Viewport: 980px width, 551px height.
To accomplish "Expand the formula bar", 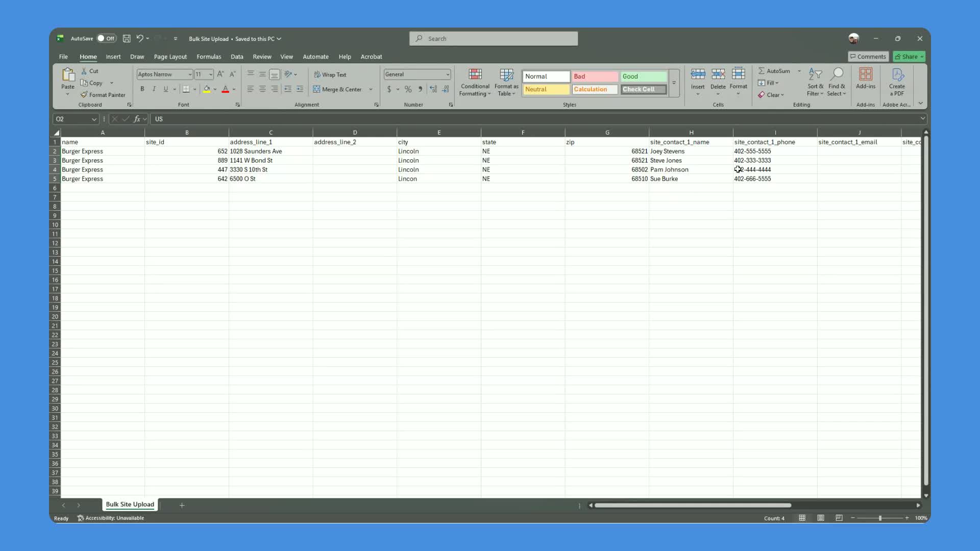I will 923,119.
